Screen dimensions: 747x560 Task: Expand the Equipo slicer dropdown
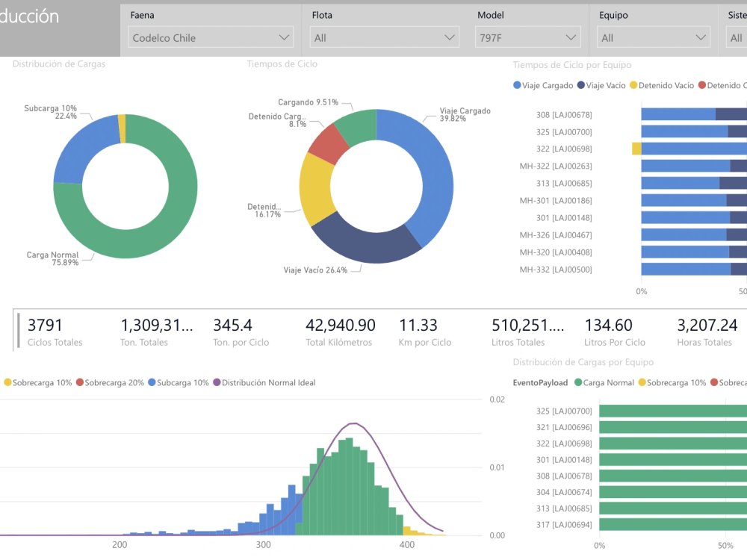pos(653,37)
